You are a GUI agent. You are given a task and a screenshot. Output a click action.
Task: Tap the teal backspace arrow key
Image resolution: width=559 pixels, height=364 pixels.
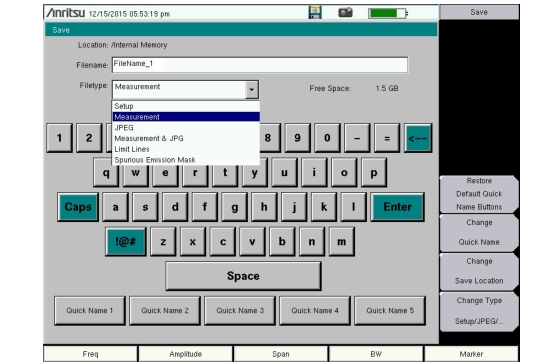(418, 138)
